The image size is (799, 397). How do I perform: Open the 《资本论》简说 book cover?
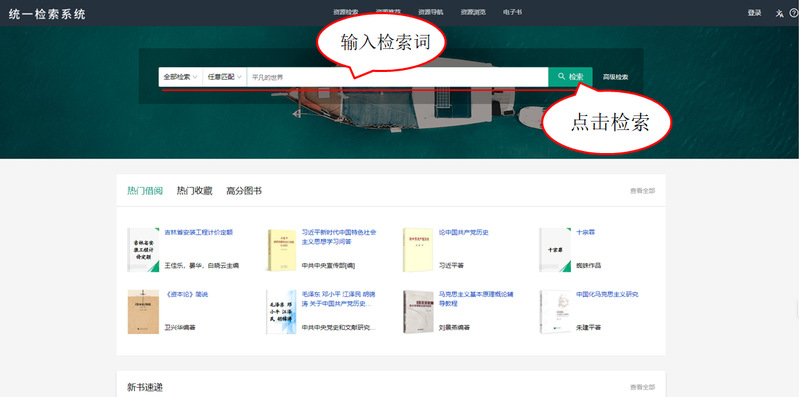(143, 312)
